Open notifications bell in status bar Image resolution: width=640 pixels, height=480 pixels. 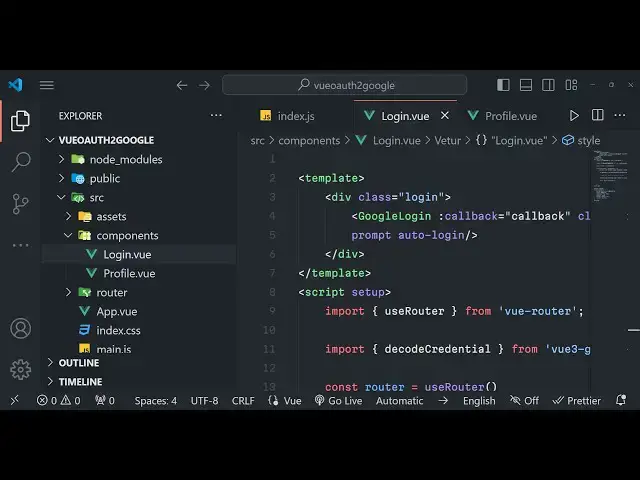pyautogui.click(x=621, y=400)
